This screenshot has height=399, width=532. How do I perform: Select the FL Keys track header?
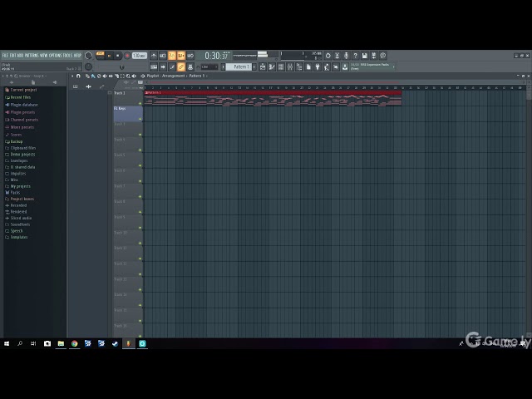tap(128, 114)
